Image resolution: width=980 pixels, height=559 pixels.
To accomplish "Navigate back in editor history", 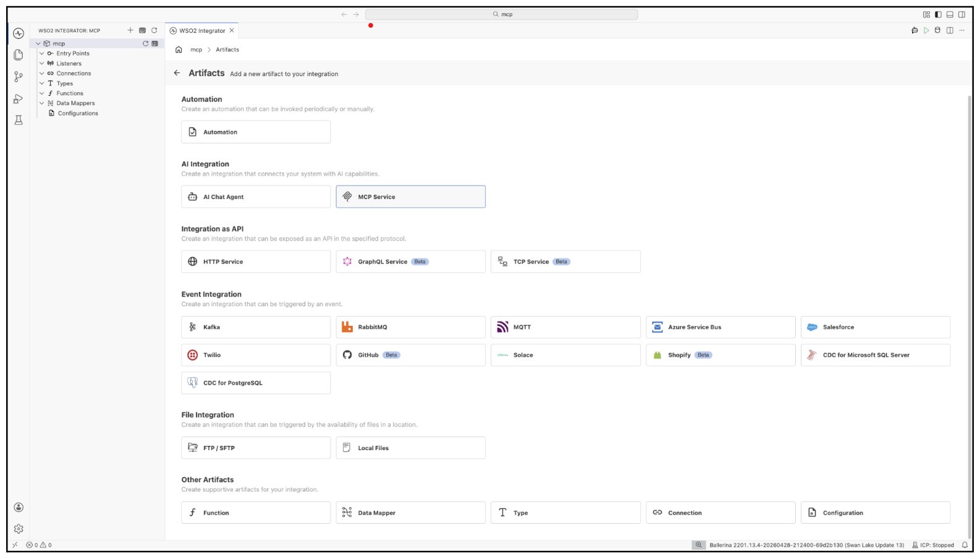I will pos(344,14).
